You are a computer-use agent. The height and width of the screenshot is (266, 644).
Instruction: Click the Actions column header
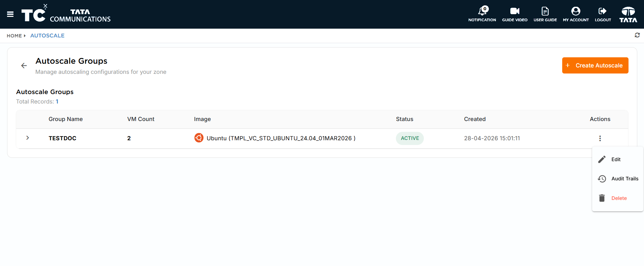(x=600, y=119)
